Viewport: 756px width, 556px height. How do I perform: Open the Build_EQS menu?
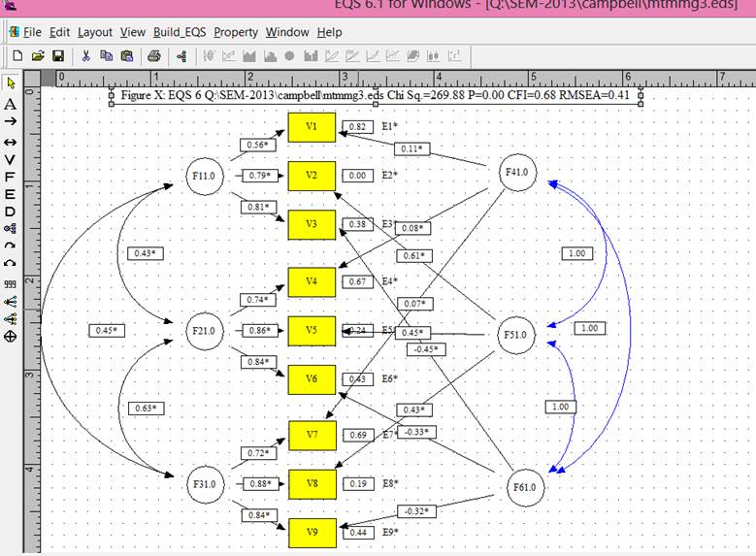180,32
